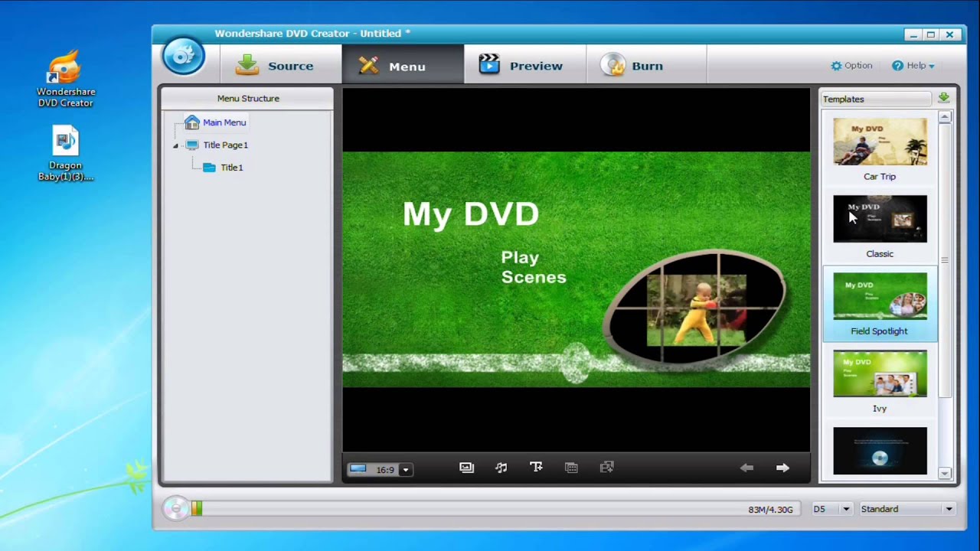Click the video thumbnail in rugby ball frame
This screenshot has height=551, width=980.
[696, 310]
